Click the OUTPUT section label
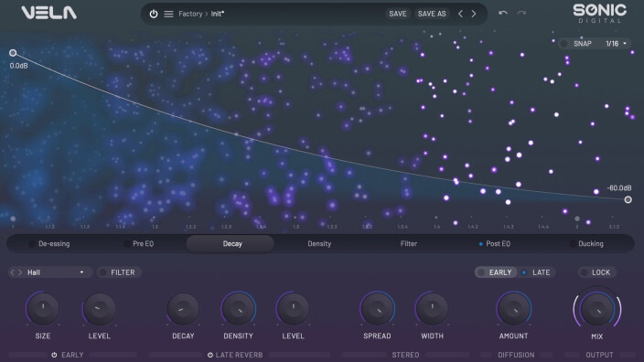The image size is (644, 362). coord(599,355)
